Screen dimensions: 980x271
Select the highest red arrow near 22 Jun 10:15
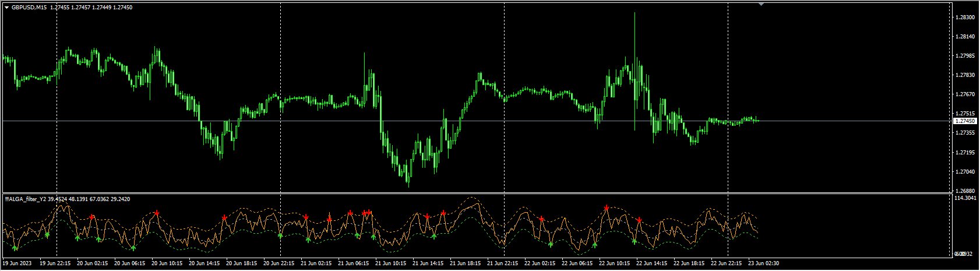[x=607, y=207]
